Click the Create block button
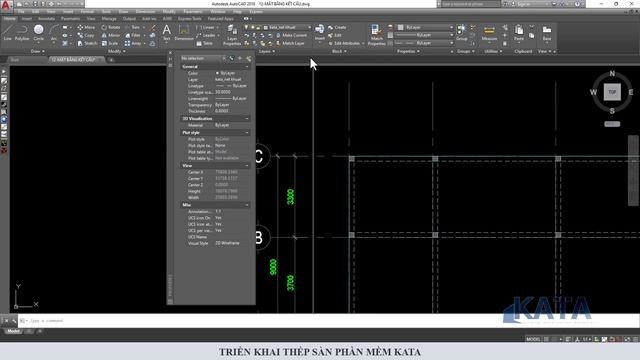 click(x=337, y=27)
